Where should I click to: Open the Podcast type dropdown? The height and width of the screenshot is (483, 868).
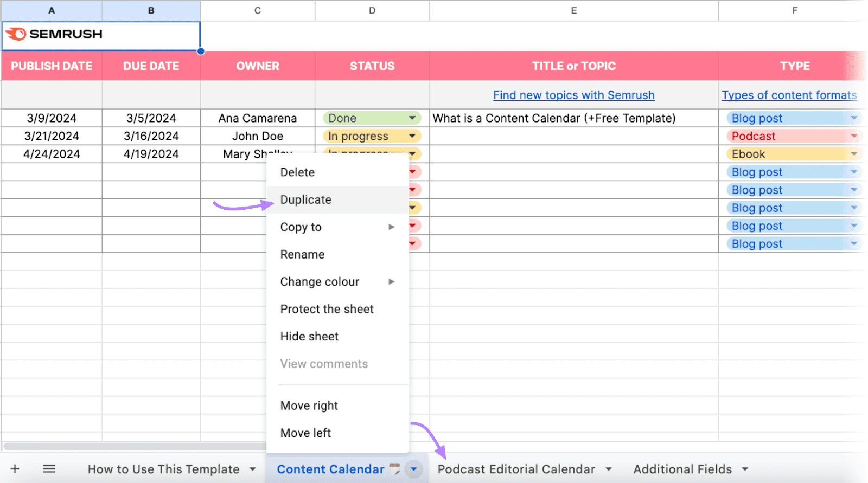click(x=854, y=136)
